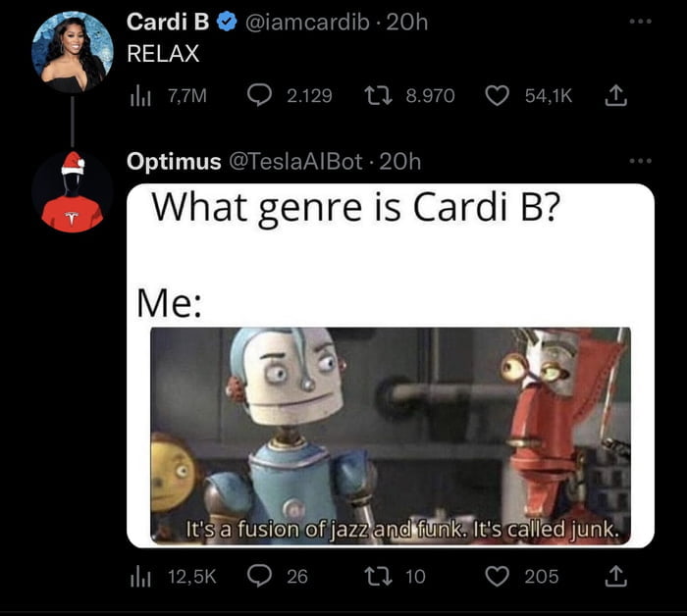687x616 pixels.
Task: Like Cardi B's RELAX tweet
Action: click(497, 96)
